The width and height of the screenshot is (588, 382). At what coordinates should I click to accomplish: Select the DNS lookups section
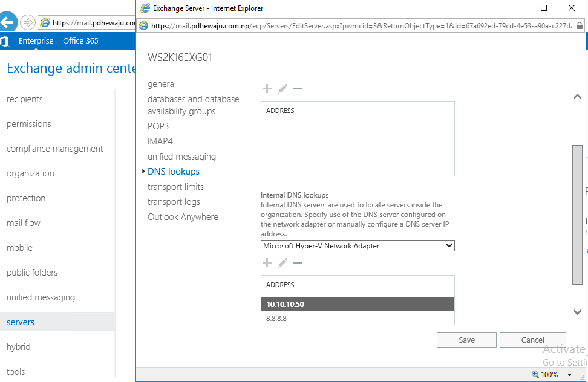click(174, 172)
